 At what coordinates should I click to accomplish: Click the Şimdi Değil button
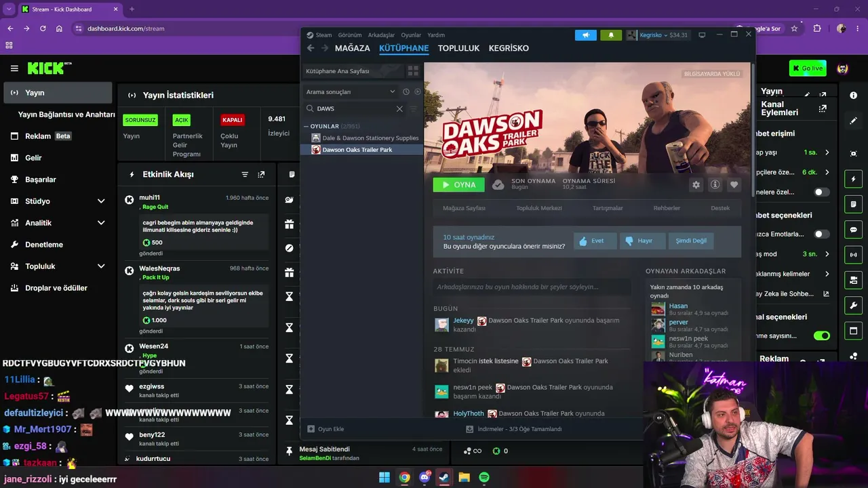[690, 241]
